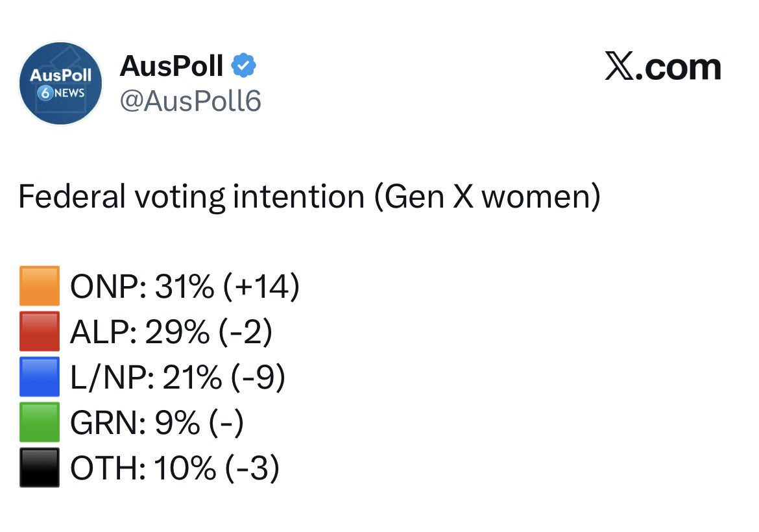The image size is (759, 532).
Task: Click the X glyph in X.com
Action: (619, 66)
